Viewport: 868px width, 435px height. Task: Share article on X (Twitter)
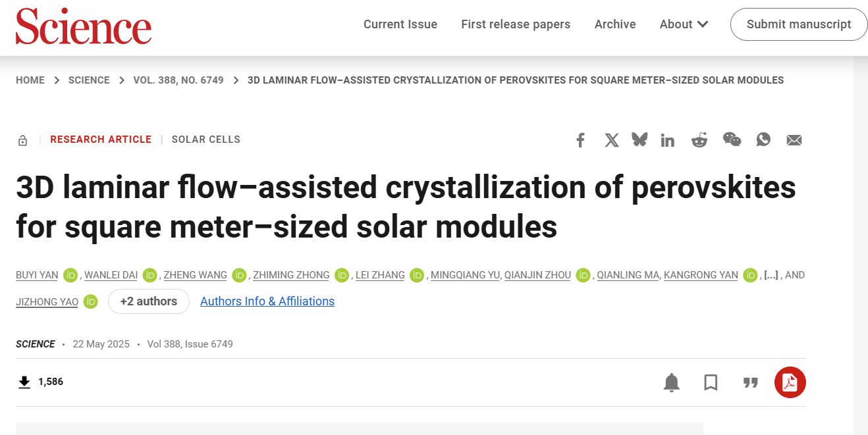(612, 140)
